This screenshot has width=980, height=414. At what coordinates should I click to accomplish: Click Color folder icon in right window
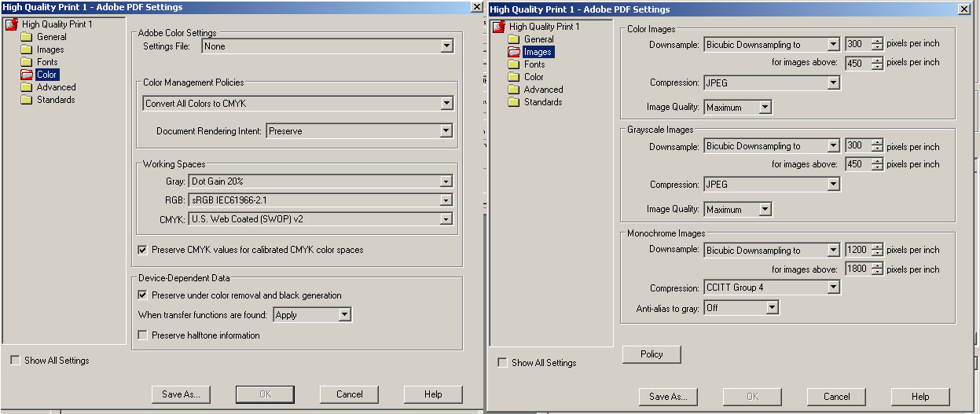513,77
